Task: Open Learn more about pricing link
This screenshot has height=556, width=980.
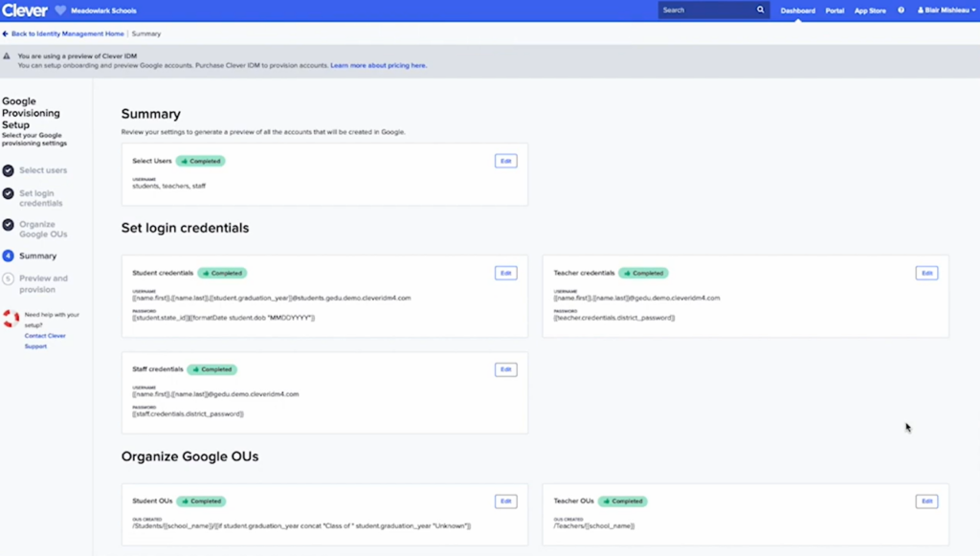Action: click(x=378, y=65)
